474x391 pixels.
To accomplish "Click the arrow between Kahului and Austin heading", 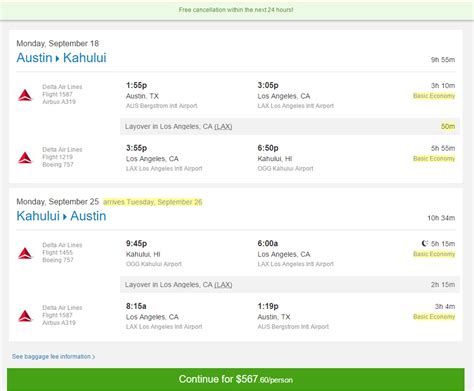I will pos(65,217).
